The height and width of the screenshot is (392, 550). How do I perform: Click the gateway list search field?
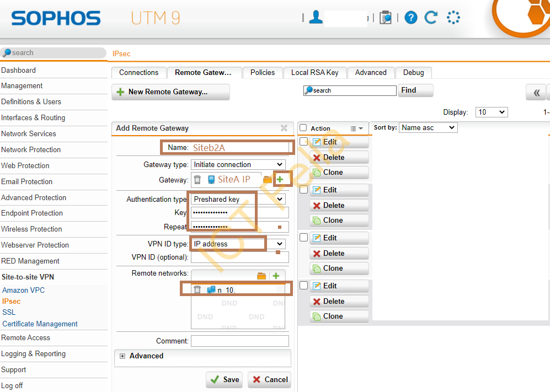coord(350,90)
